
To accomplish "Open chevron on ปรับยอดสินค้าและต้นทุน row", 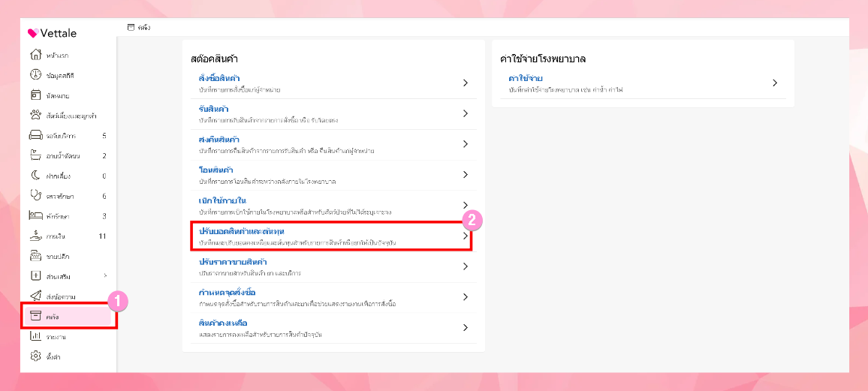I will pos(466,236).
